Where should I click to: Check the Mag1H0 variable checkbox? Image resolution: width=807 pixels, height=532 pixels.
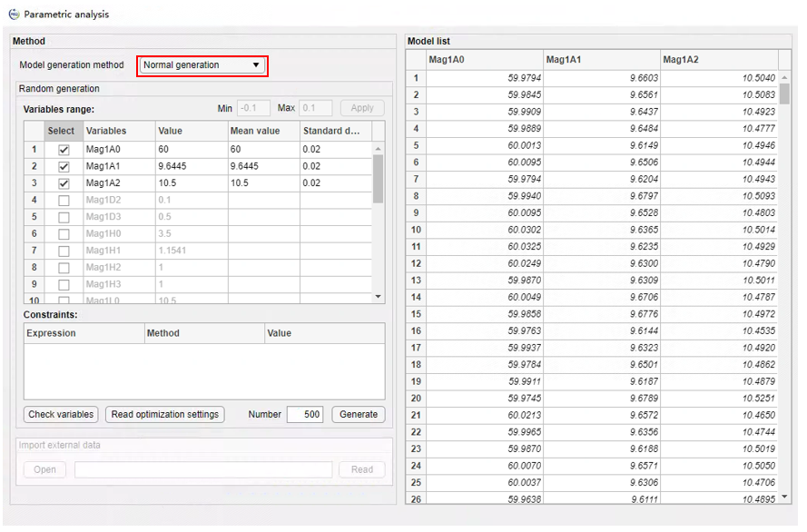pos(64,234)
